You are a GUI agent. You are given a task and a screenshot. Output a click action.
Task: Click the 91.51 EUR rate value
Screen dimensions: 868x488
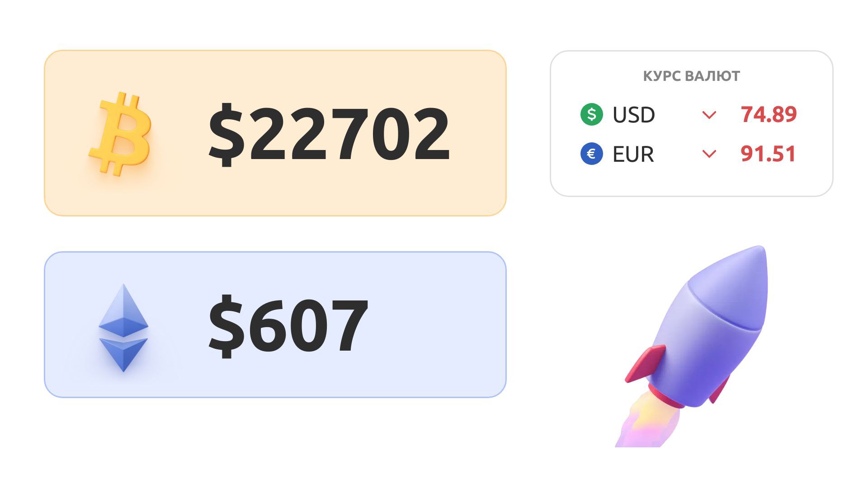coord(768,154)
